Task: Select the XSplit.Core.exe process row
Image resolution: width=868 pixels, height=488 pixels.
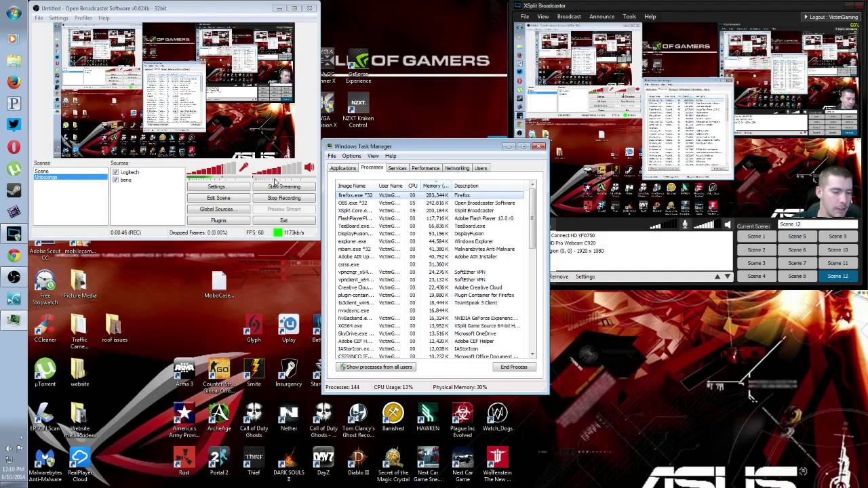Action: point(431,211)
